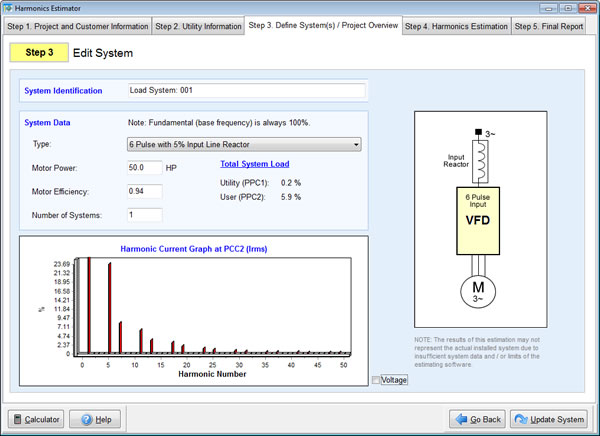The width and height of the screenshot is (600, 436).
Task: Click the Motor Efficiency field
Action: [x=144, y=191]
